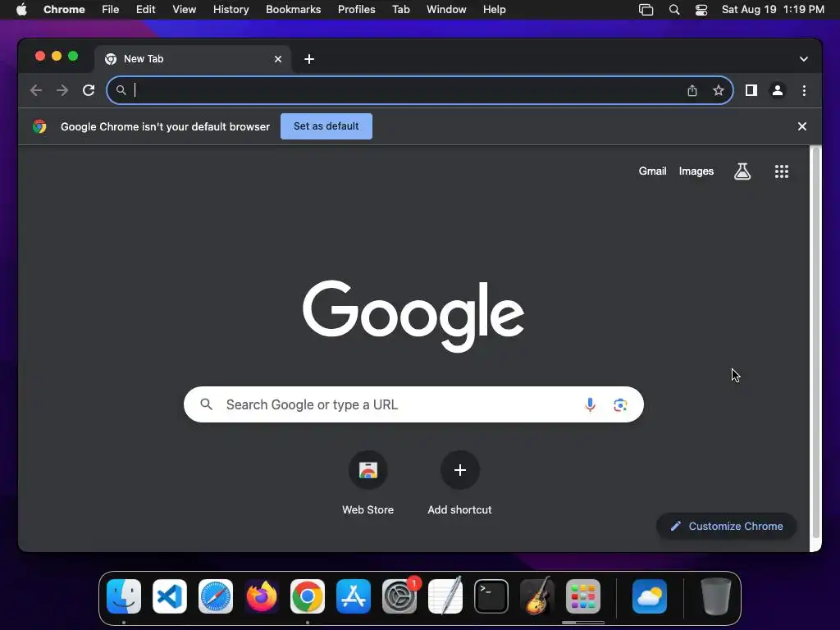
Task: Open the Web Store shortcut
Action: pos(368,482)
